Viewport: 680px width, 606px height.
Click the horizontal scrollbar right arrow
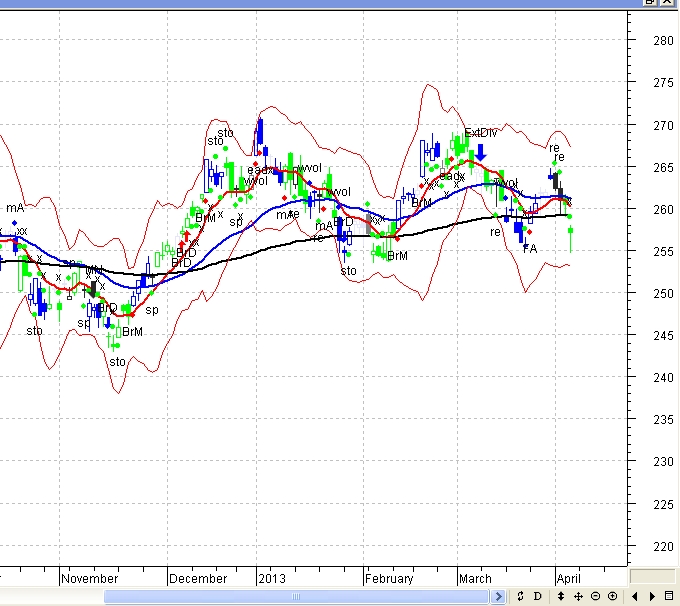(499, 597)
